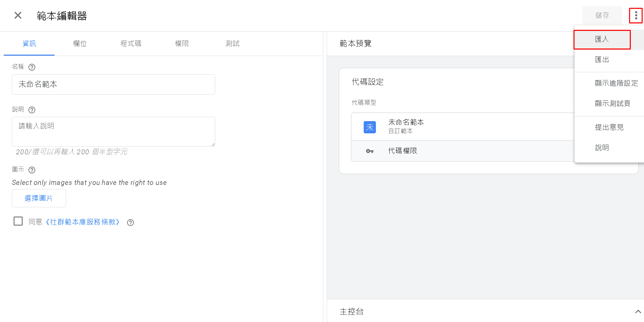Click the 代碼設定 heading
The image size is (644, 322).
(x=368, y=82)
